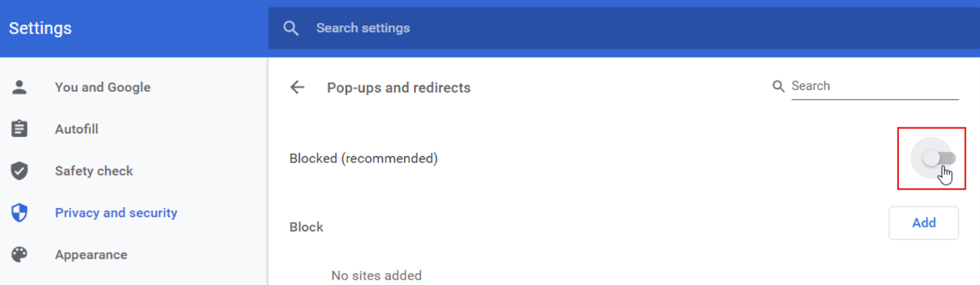The width and height of the screenshot is (980, 285).
Task: Select Autofill in the sidebar
Action: (x=76, y=129)
